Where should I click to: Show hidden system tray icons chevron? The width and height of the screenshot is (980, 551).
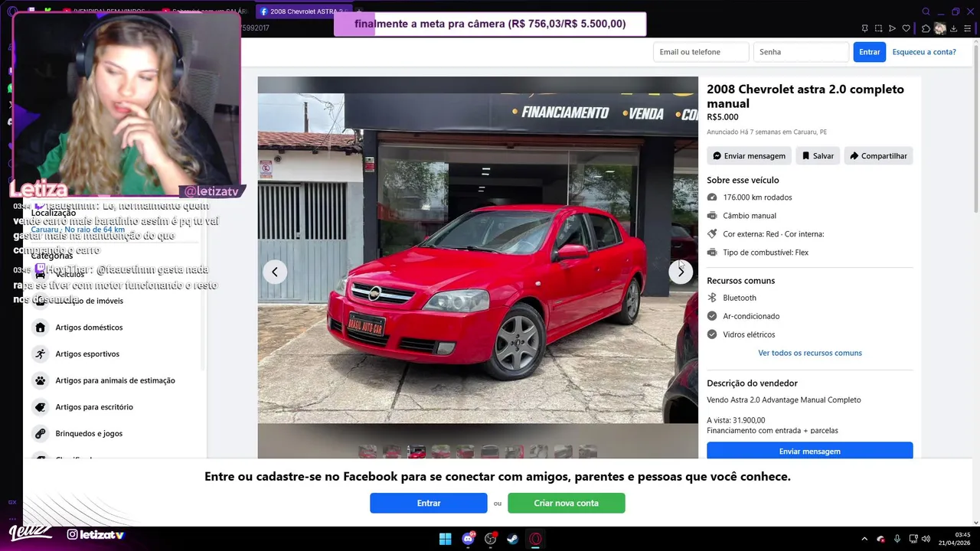[864, 539]
